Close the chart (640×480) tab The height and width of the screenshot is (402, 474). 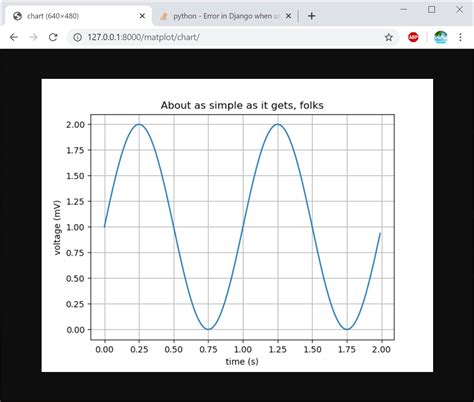(142, 16)
